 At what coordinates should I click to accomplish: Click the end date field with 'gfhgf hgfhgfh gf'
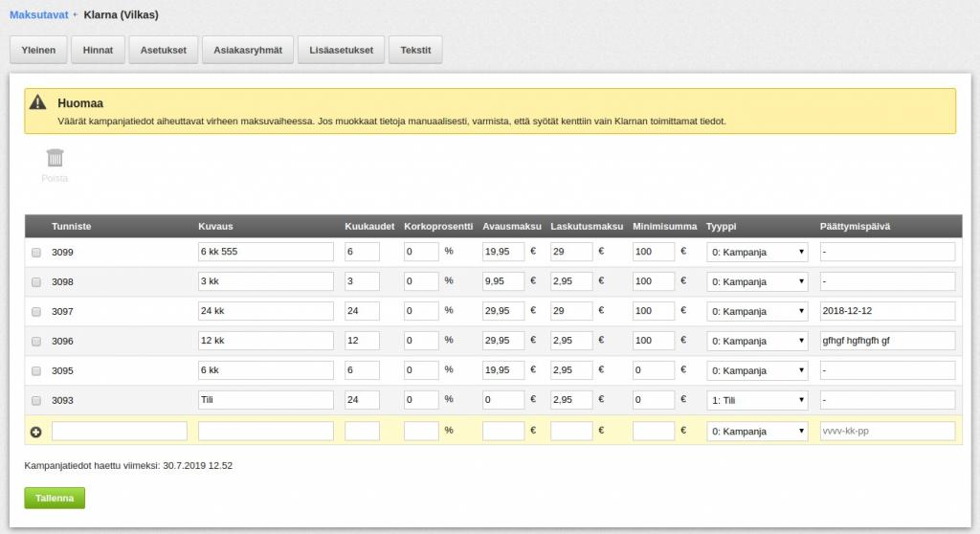coord(887,340)
